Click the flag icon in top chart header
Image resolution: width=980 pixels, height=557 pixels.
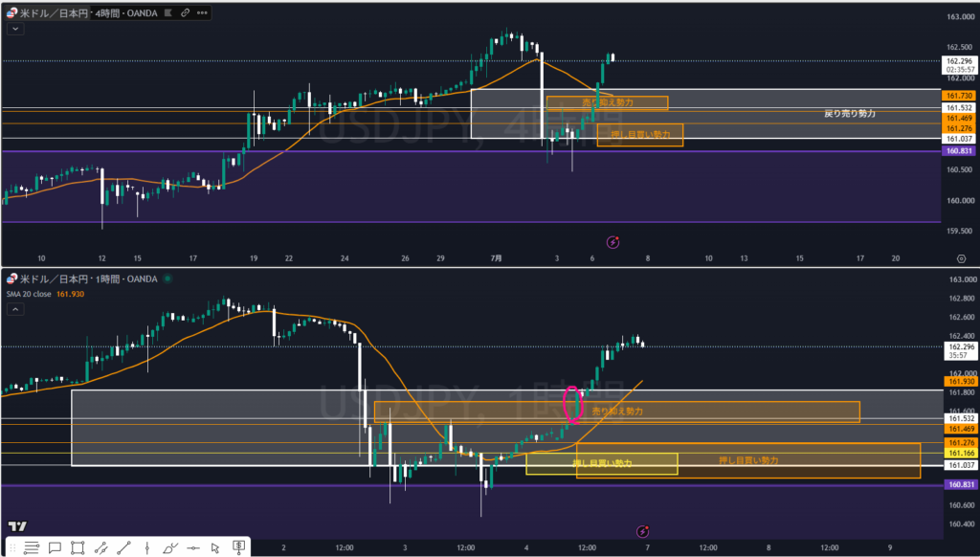coord(168,12)
